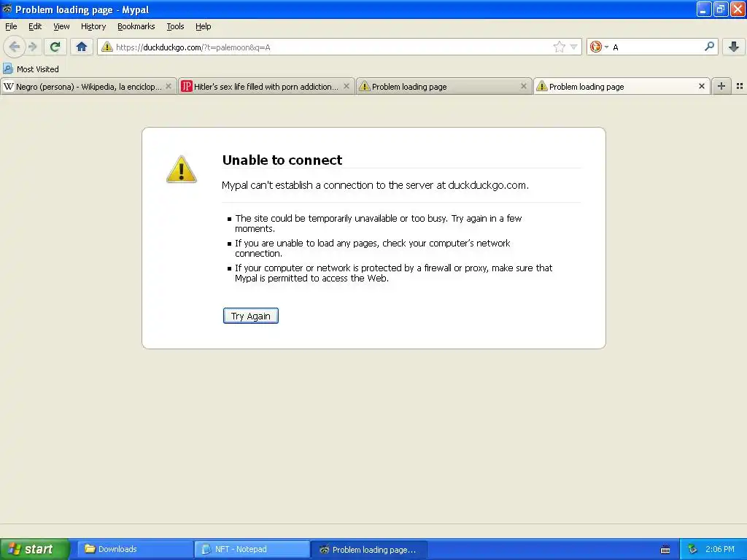747x560 pixels.
Task: Click the Windows start button
Action: tap(34, 549)
